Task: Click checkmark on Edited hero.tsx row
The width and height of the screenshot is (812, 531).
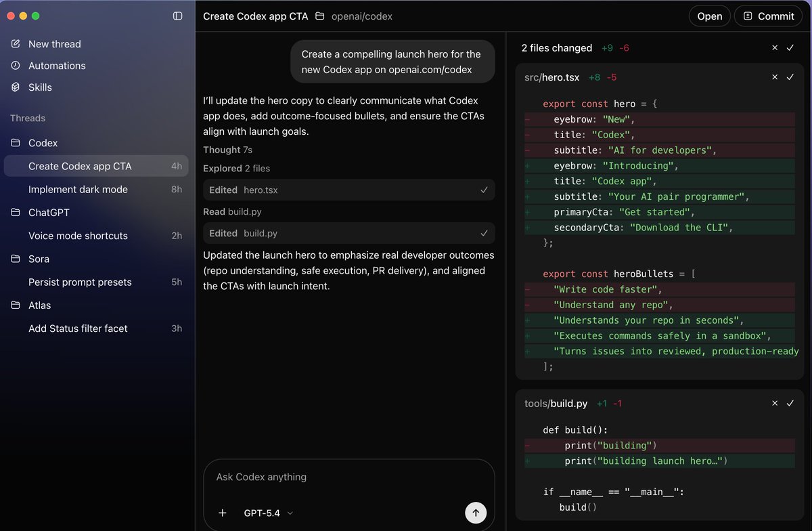Action: (484, 190)
